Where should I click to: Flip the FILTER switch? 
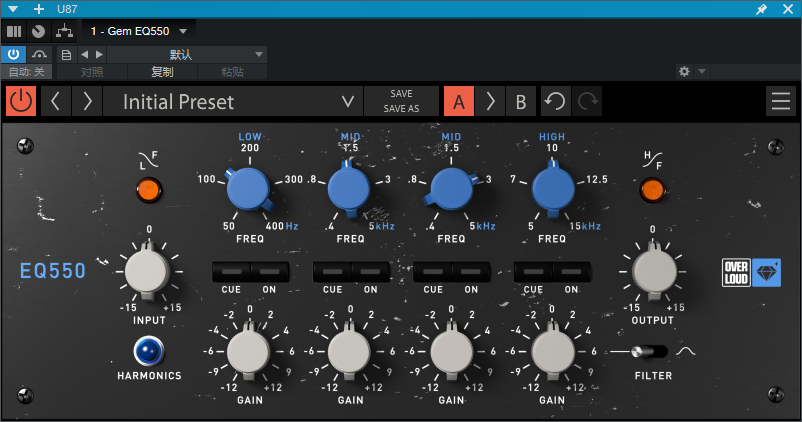(x=649, y=351)
